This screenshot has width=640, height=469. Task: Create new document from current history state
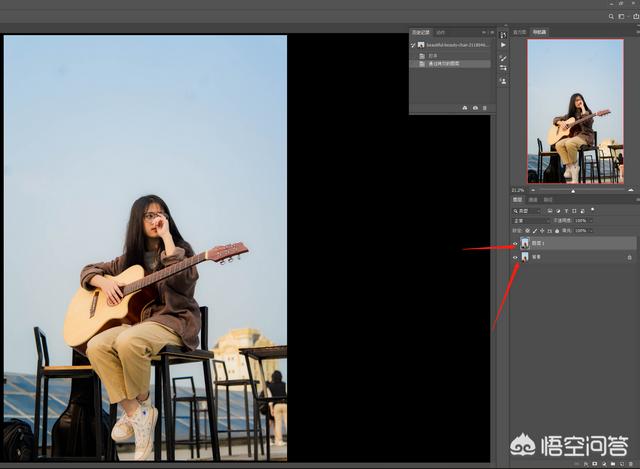[465, 108]
